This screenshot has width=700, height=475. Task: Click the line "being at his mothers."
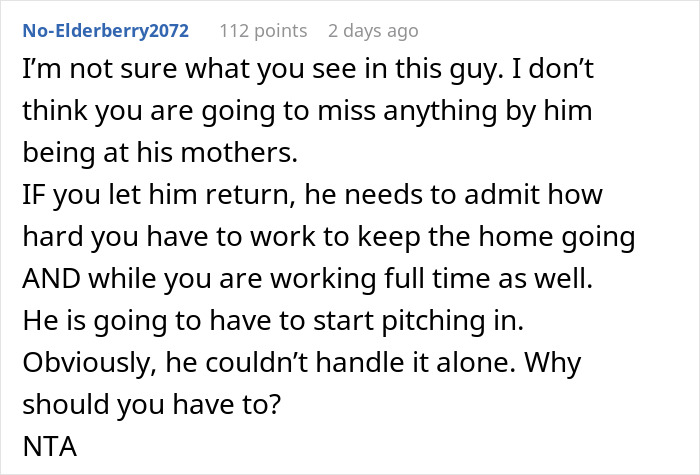pos(160,153)
